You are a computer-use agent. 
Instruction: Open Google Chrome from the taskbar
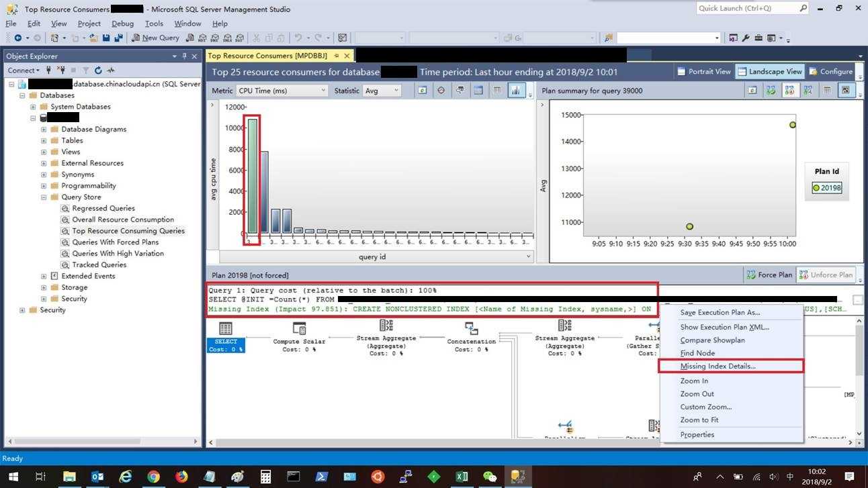pos(153,477)
